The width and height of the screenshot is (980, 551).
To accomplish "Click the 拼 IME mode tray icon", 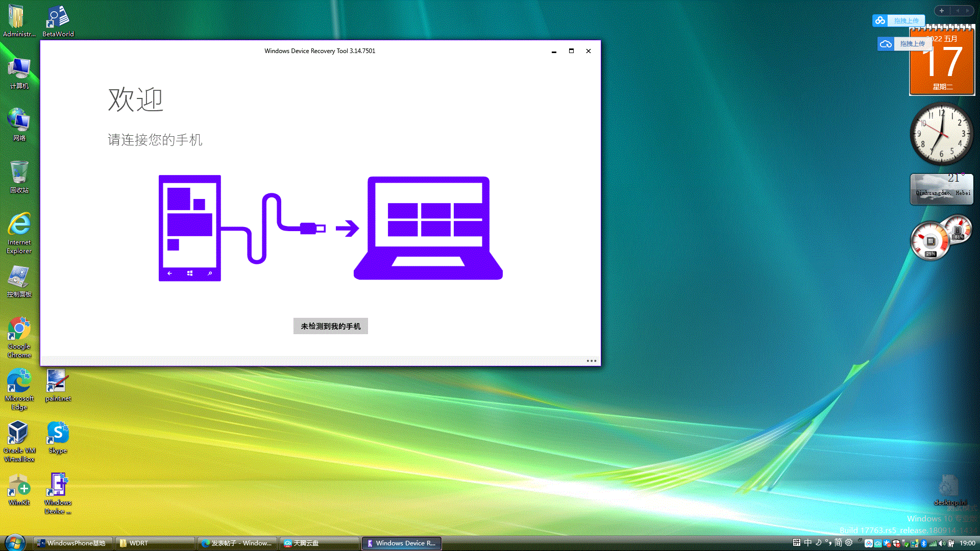I will coord(797,543).
